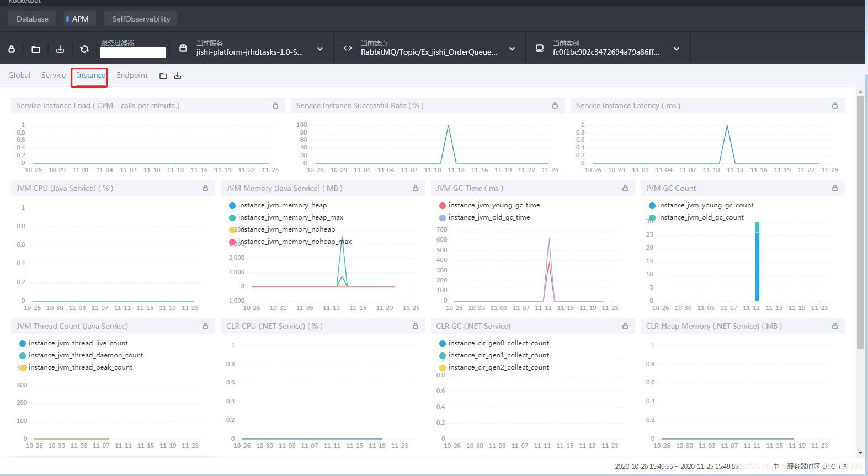
Task: Click the Service Instance Load panel title
Action: coord(98,105)
